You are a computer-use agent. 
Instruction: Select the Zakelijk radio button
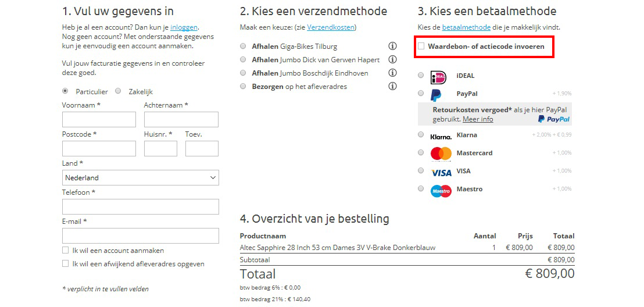119,91
